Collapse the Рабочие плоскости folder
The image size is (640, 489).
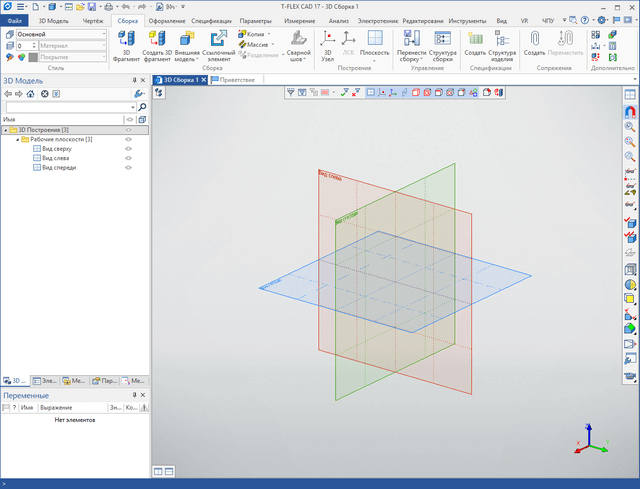coord(16,139)
